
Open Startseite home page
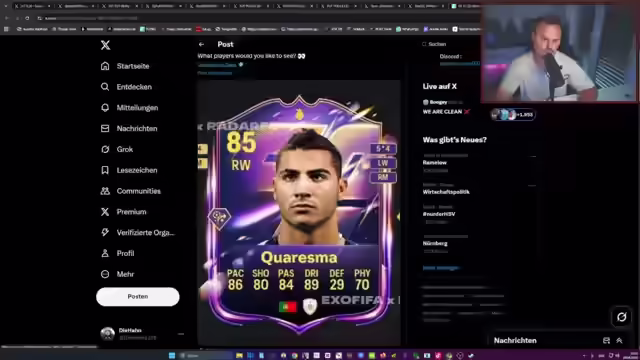coord(125,66)
